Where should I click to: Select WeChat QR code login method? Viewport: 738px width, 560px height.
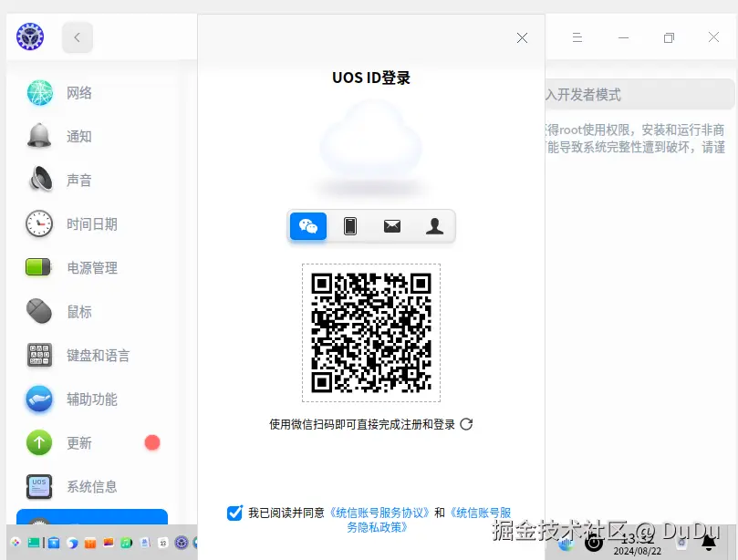(x=308, y=226)
